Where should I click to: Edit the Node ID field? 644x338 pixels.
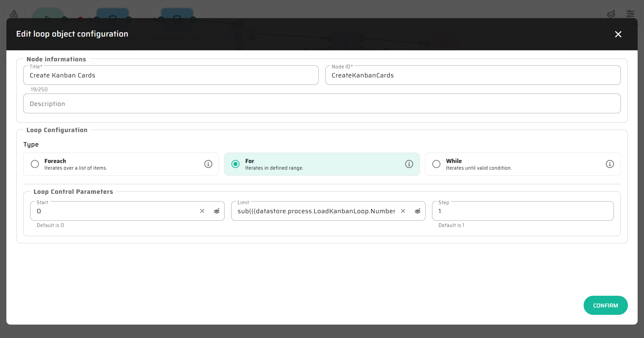(472, 75)
